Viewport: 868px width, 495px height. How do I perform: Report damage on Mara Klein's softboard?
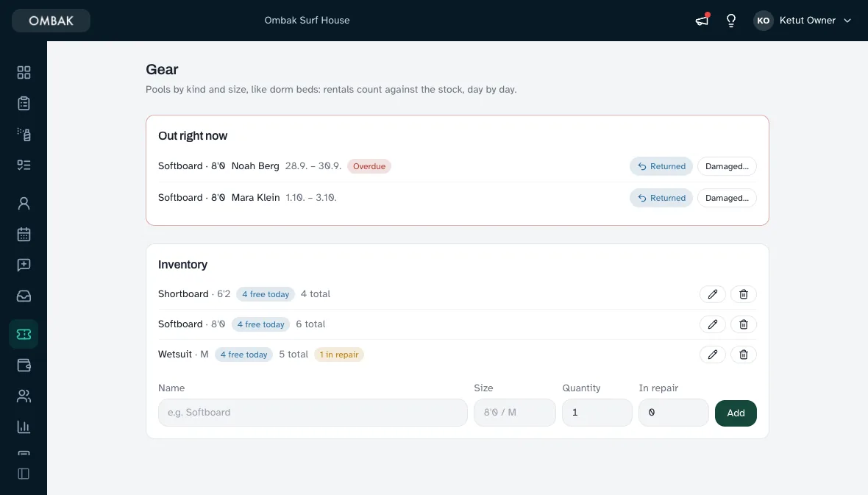pos(727,198)
